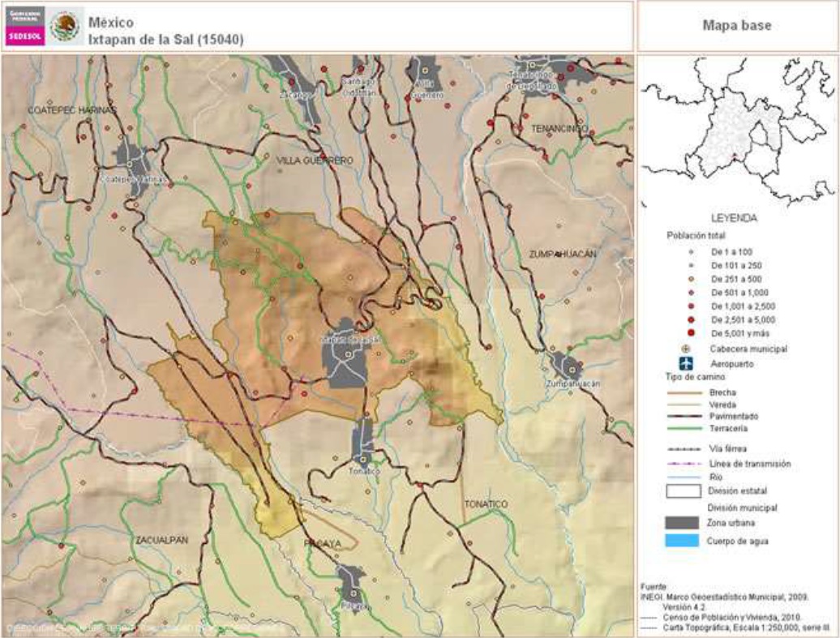This screenshot has width=840, height=638.
Task: Click the Pavimentado road type legend entry
Action: (716, 415)
